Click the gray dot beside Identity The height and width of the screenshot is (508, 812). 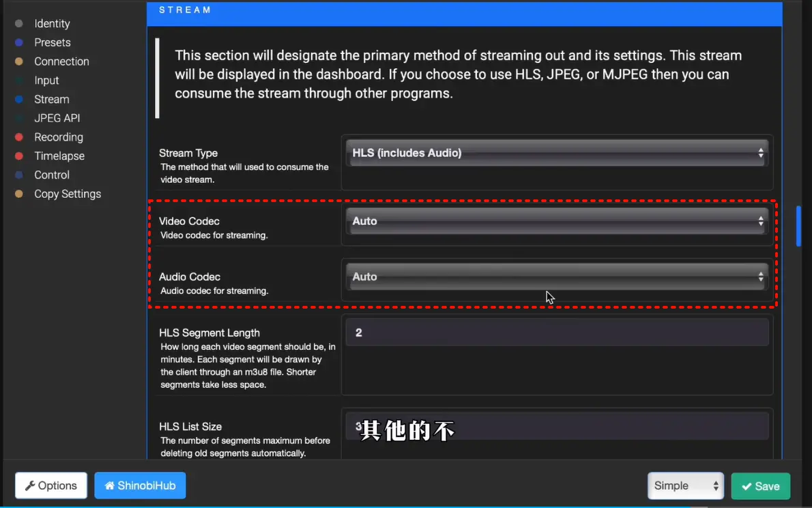[19, 24]
